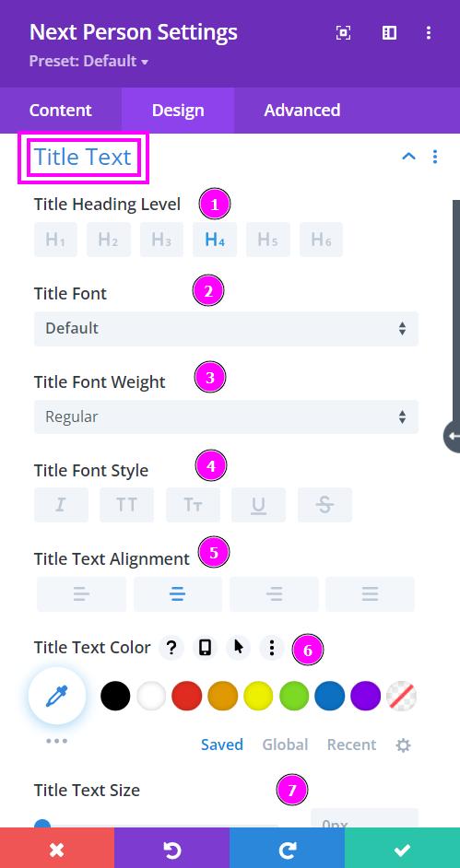Viewport: 460px width, 868px height.
Task: Open the Title Font Weight dropdown
Action: pyautogui.click(x=227, y=416)
